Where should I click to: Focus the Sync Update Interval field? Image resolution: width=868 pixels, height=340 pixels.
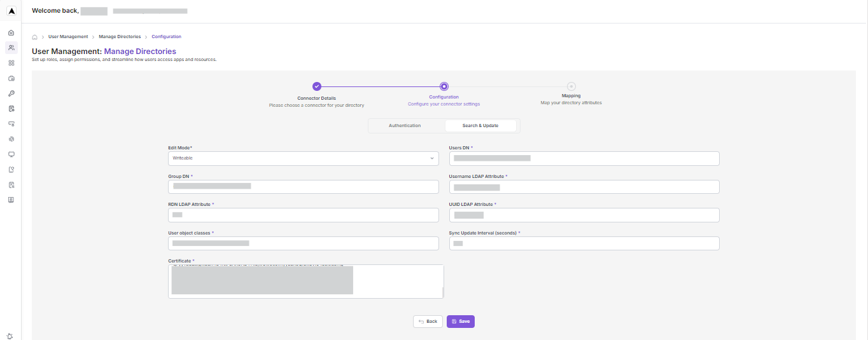(x=584, y=243)
